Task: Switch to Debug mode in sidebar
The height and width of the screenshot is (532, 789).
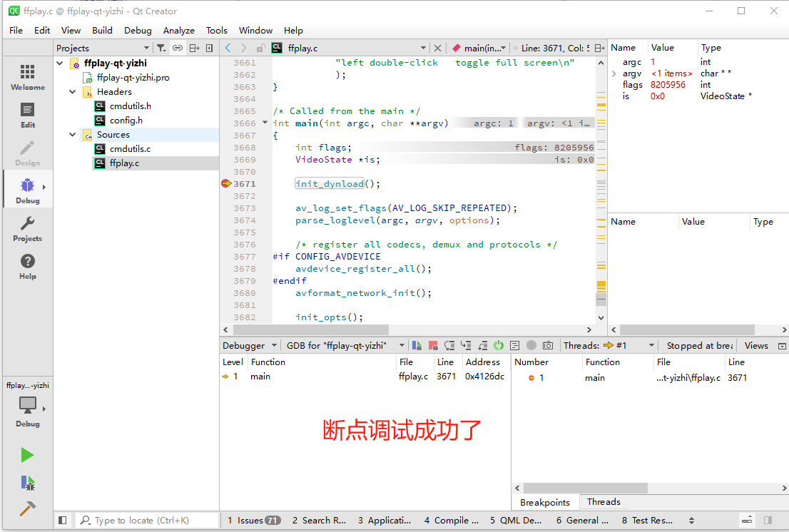Action: 28,190
